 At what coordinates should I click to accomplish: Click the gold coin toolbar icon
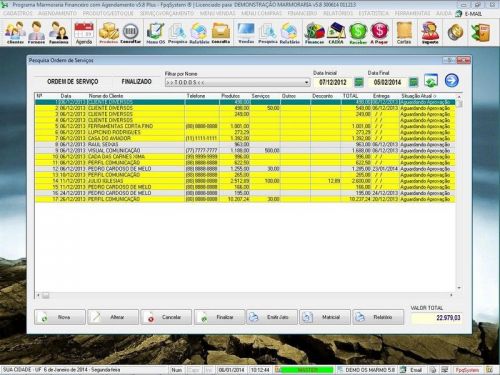point(455,32)
